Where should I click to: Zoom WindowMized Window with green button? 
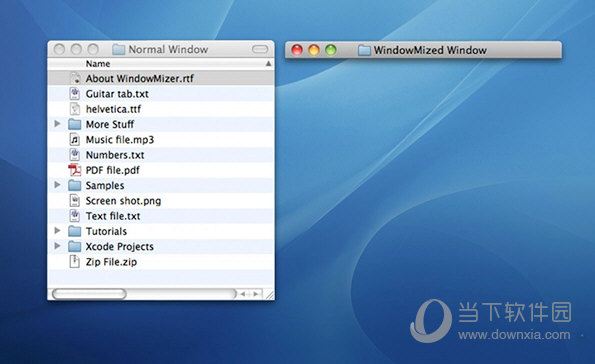coord(331,50)
